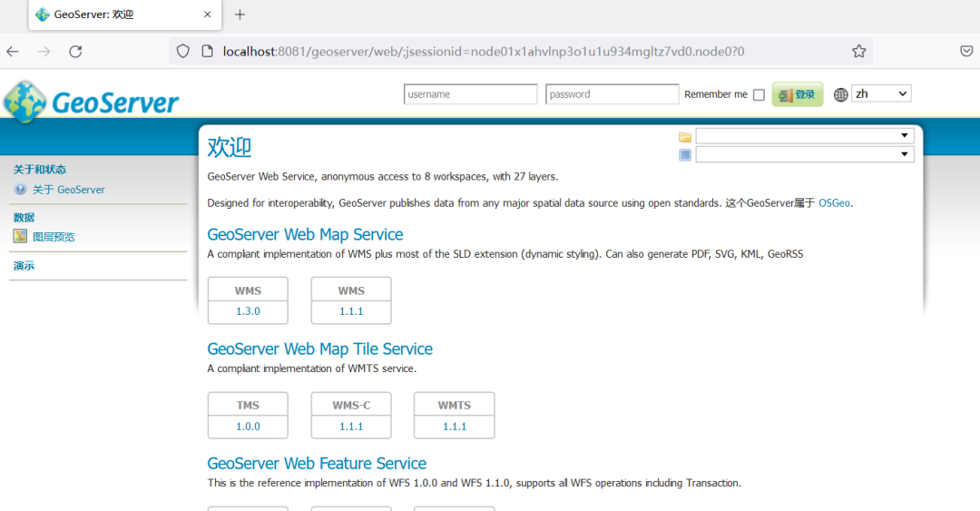Click the 'Remember me' label
The height and width of the screenshot is (511, 980).
[x=716, y=94]
